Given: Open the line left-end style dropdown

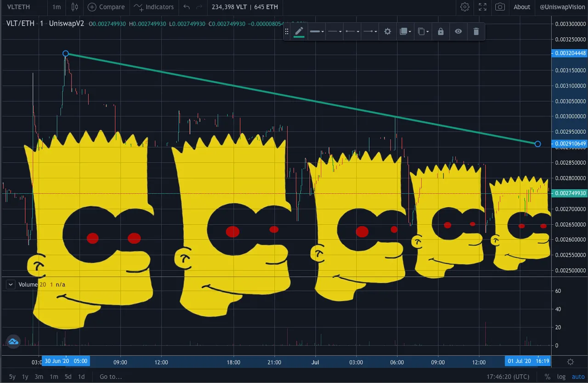Looking at the screenshot, I should click(352, 31).
